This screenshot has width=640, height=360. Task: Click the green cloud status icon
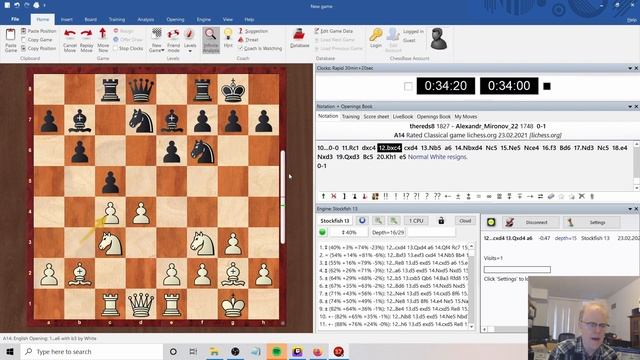tap(491, 222)
